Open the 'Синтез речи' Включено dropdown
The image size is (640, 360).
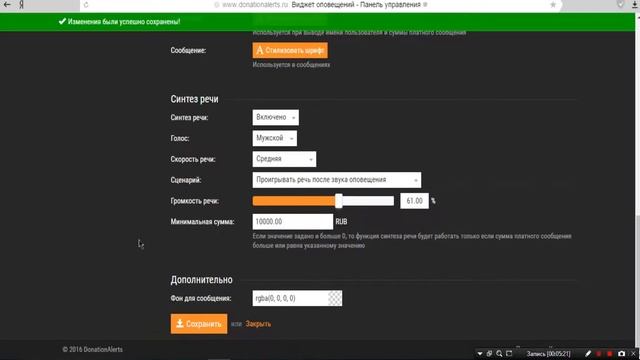(276, 117)
